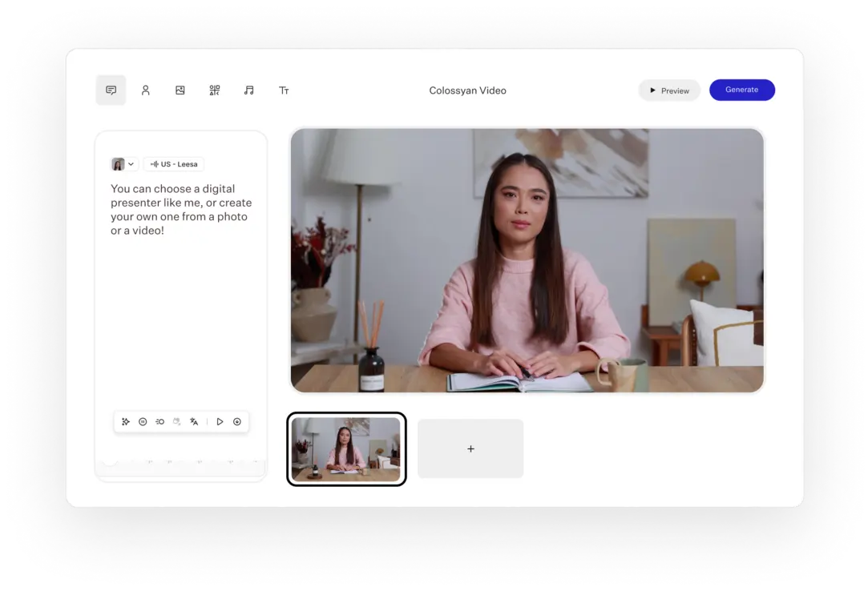This screenshot has width=868, height=591.
Task: Open the Elements panel icon
Action: (214, 90)
